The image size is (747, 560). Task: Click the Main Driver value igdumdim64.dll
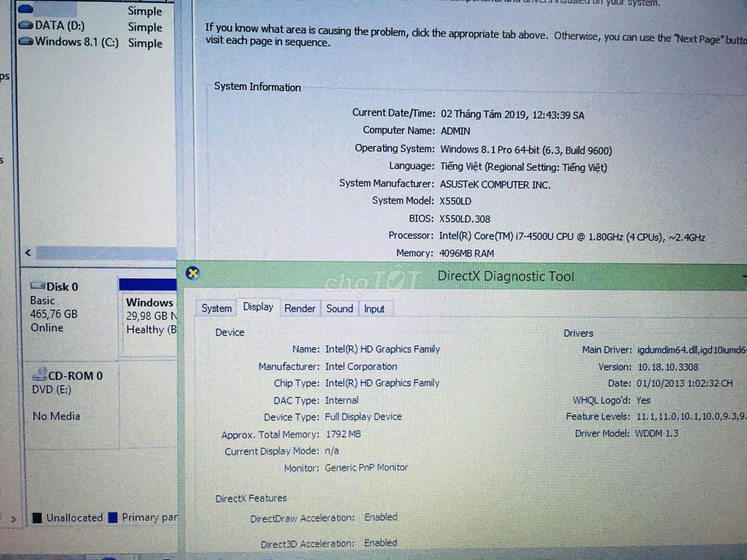pyautogui.click(x=692, y=350)
